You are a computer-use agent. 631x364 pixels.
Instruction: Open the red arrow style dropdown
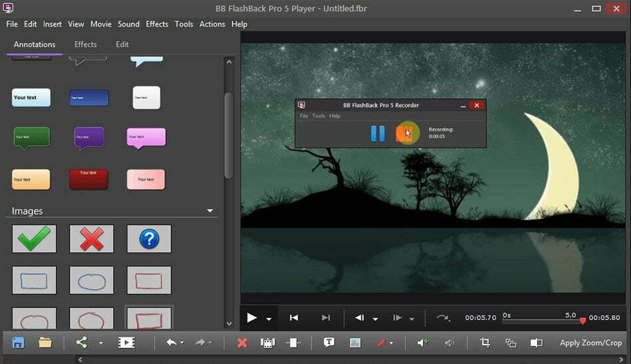pos(391,343)
